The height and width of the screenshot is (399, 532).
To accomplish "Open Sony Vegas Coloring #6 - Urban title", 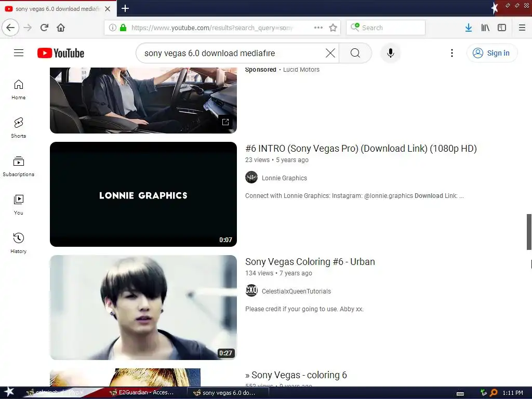I will tap(310, 262).
